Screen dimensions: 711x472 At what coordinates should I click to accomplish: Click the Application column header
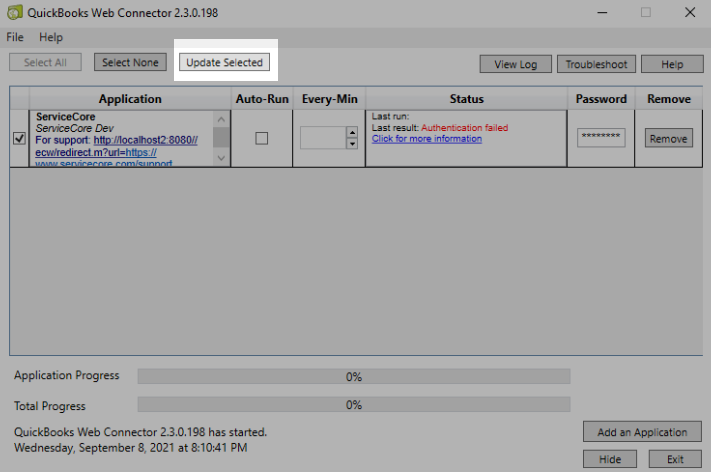point(130,99)
